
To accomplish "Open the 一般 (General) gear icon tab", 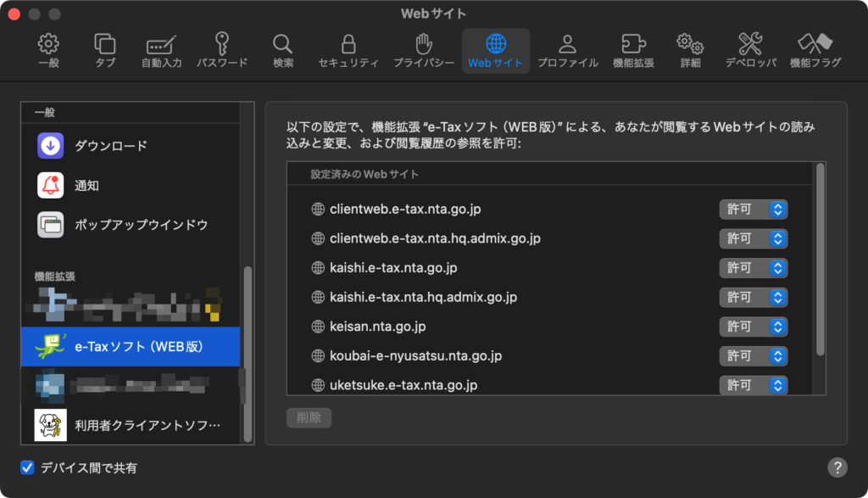I will [49, 51].
